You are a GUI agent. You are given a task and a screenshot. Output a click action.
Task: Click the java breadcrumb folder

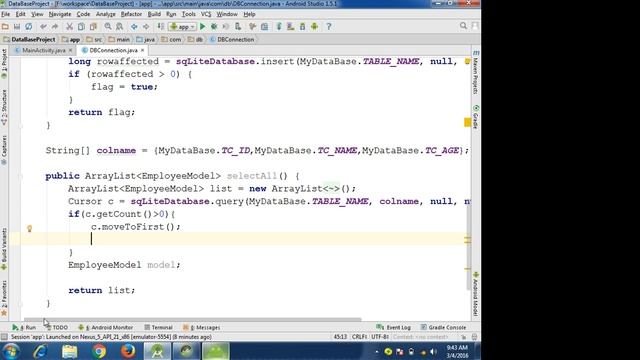146,40
